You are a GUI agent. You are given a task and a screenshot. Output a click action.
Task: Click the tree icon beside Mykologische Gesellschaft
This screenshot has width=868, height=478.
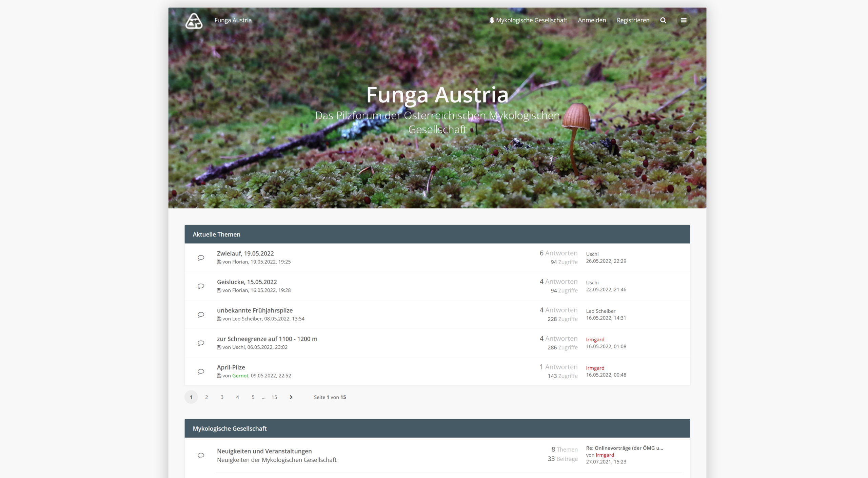(x=492, y=20)
